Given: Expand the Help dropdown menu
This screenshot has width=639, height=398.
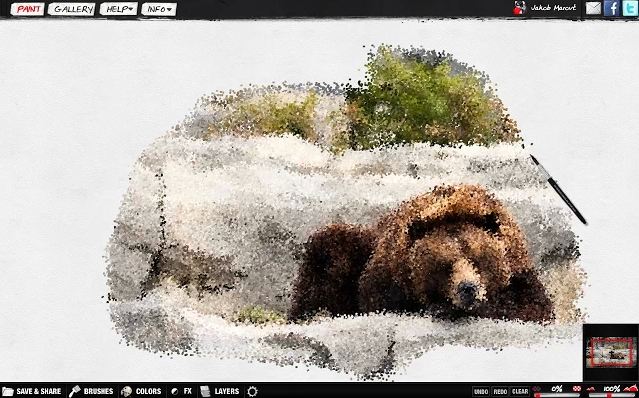Looking at the screenshot, I should 119,9.
